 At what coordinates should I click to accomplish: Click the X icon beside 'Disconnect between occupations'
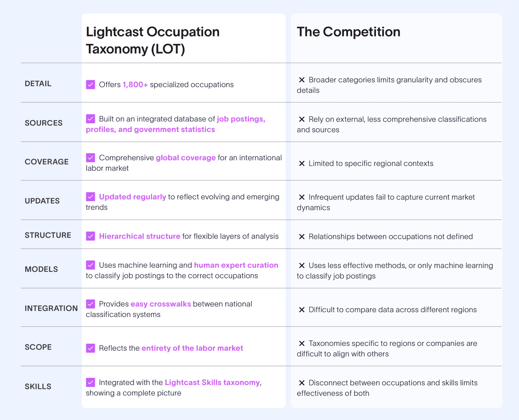point(302,383)
